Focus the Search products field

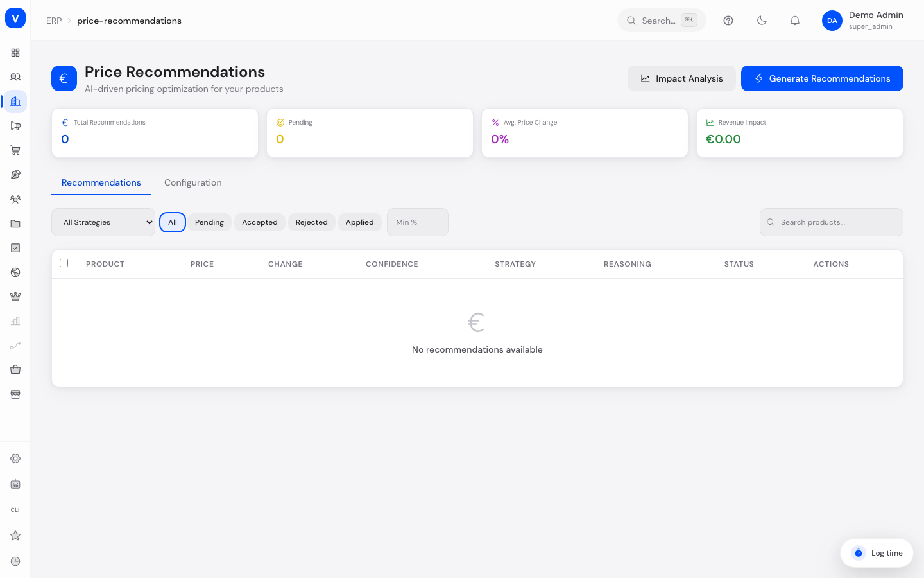coord(832,222)
